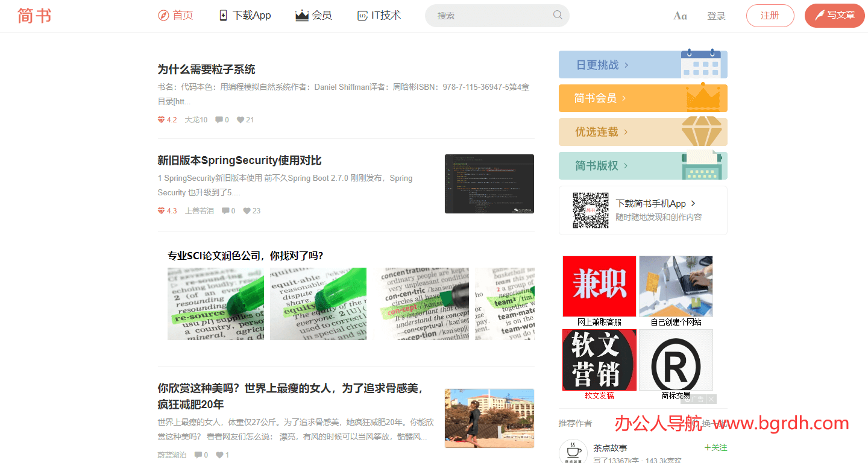Click the diamond rating icon showing 4.2
Viewport: 868px width, 463px height.
pos(162,119)
